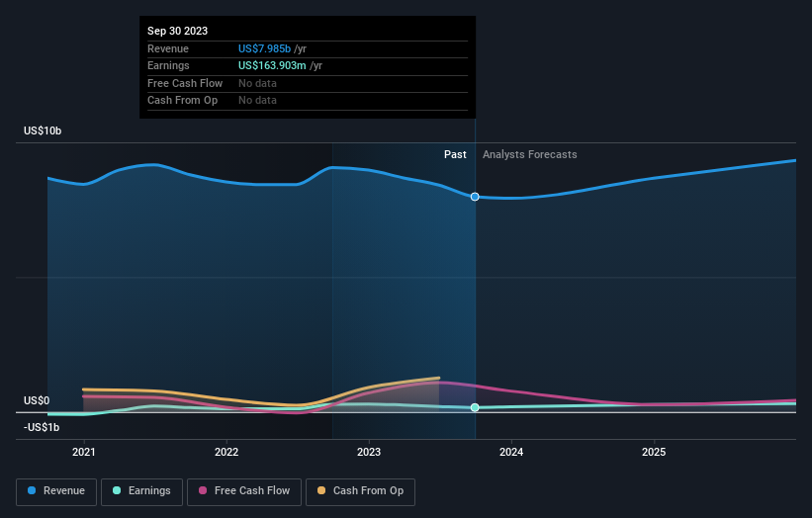This screenshot has width=812, height=518.
Task: Click the US$163.903m earnings value in tooltip
Action: tap(272, 65)
